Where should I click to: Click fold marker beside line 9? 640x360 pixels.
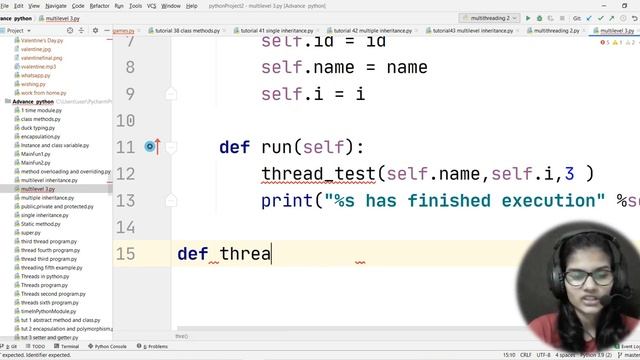coord(171,94)
